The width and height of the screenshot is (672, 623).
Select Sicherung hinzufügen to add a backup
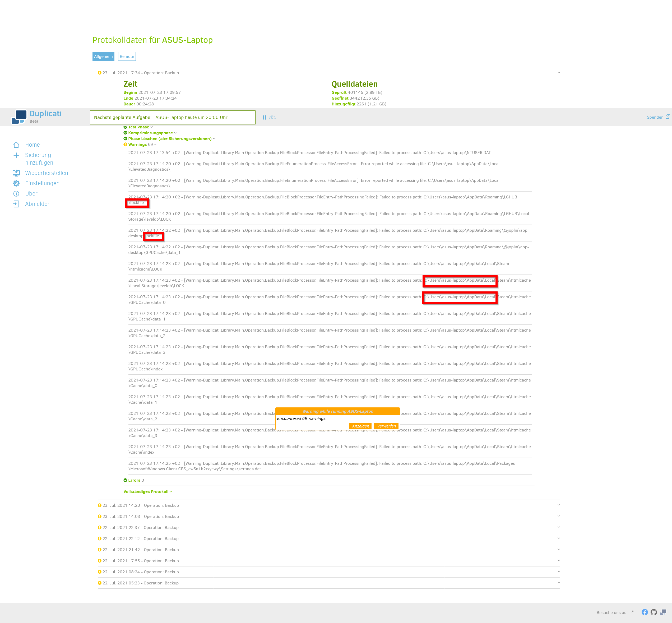tap(38, 159)
